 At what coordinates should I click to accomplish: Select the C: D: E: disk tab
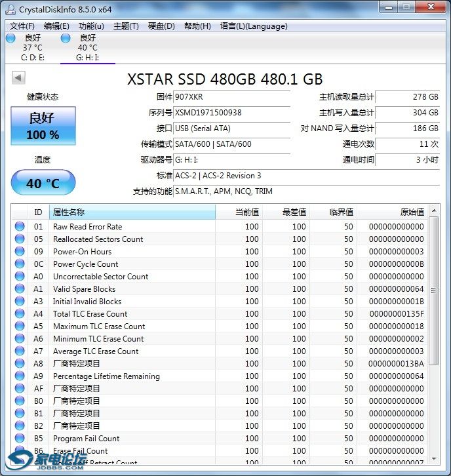point(33,48)
